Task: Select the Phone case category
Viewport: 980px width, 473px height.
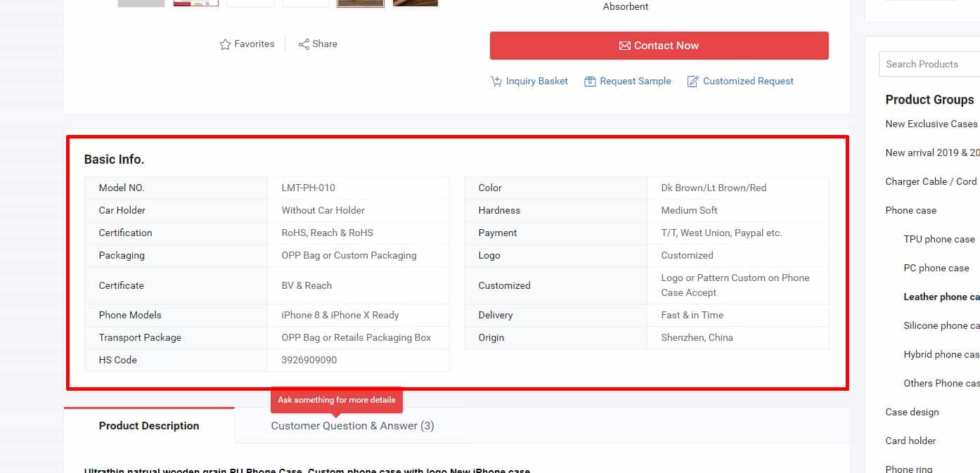Action: click(x=910, y=210)
